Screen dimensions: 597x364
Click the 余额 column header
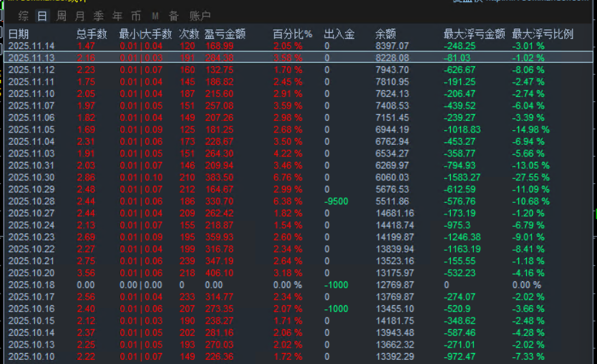tap(385, 34)
